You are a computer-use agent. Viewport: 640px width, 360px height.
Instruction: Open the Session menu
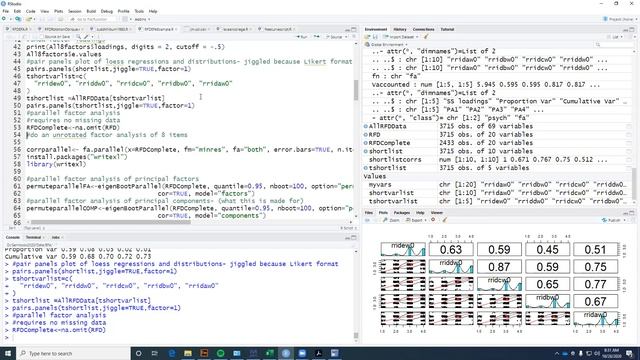click(74, 11)
